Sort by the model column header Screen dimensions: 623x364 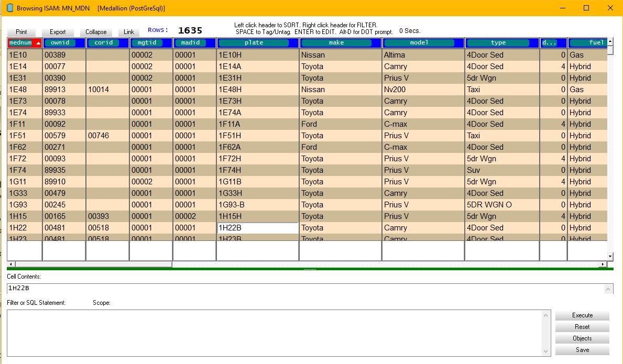click(419, 43)
